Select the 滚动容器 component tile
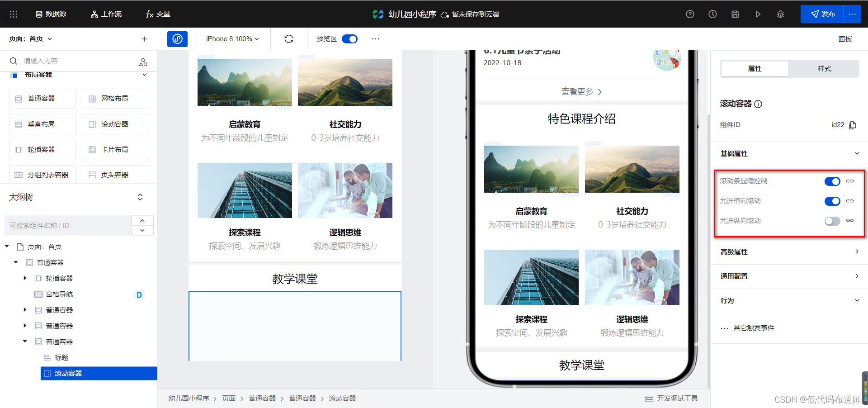This screenshot has height=408, width=868. coord(116,124)
